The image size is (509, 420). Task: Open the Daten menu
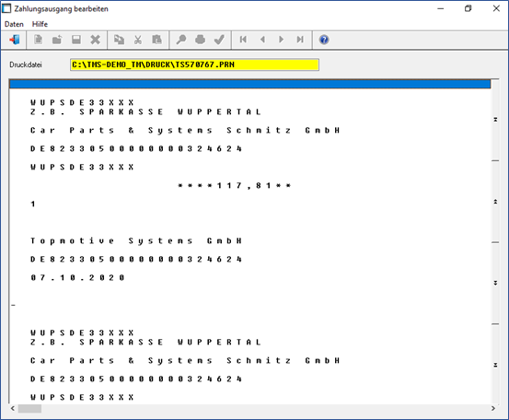(14, 24)
